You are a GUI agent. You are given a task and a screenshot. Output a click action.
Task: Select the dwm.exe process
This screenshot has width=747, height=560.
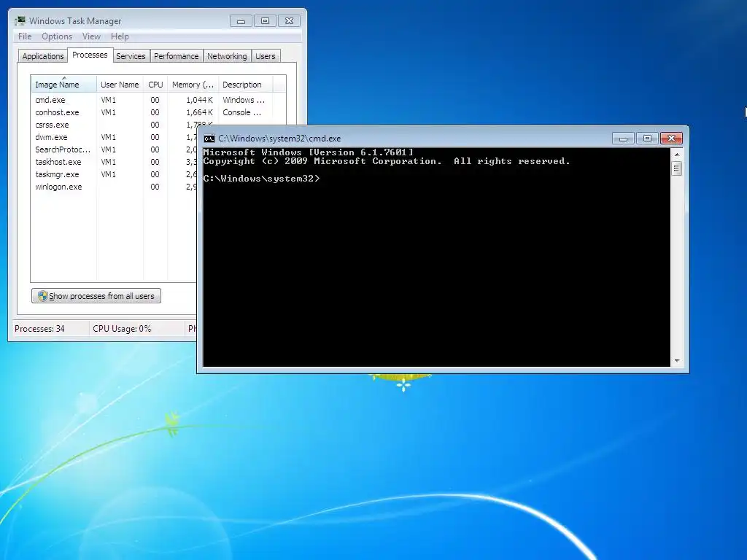[115, 137]
